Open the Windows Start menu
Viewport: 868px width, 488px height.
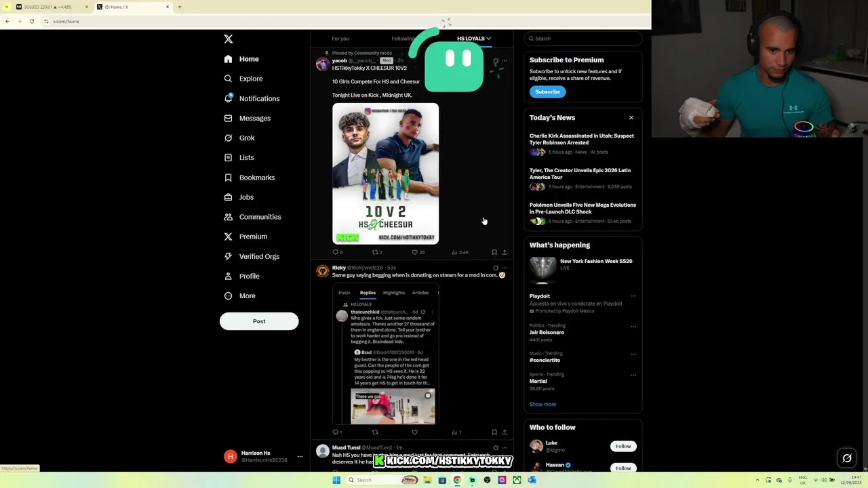coord(336,480)
